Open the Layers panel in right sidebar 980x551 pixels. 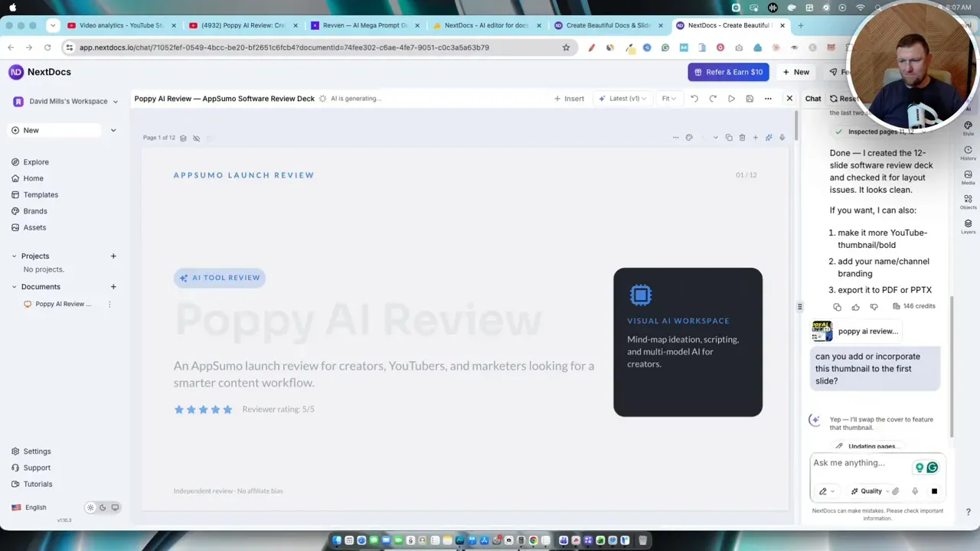tap(968, 227)
